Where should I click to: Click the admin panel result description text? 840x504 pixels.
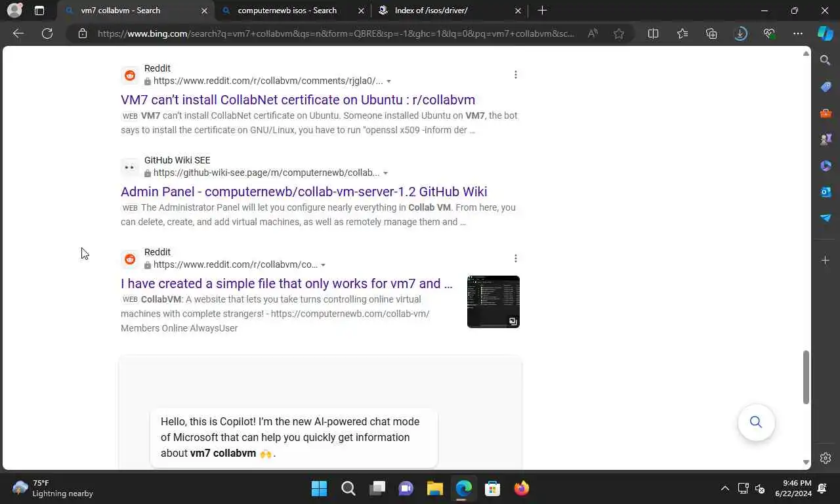(319, 215)
